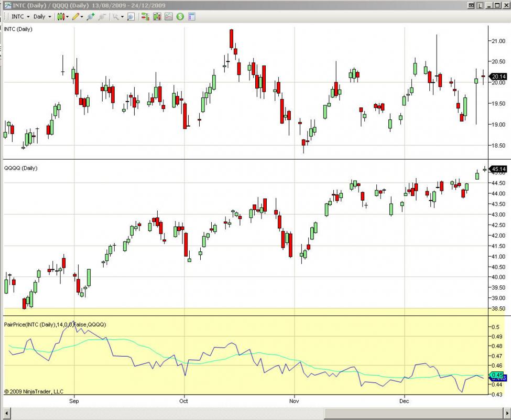
Task: Click the Dec label on time axis
Action: pos(404,401)
